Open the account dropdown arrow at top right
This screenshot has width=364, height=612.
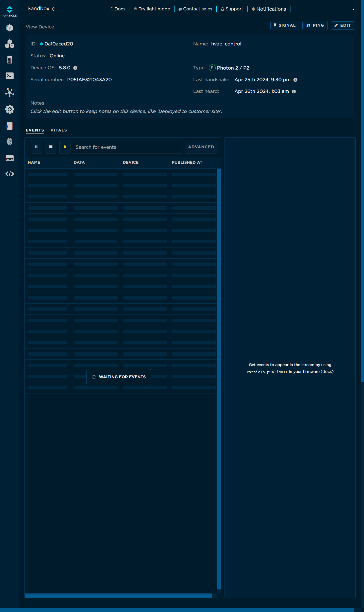coord(353,9)
